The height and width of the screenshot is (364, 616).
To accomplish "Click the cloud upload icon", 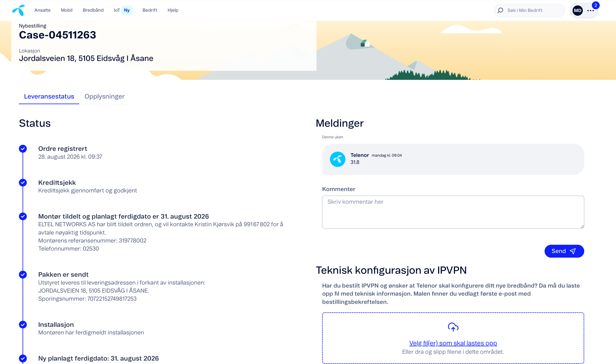I will click(x=453, y=327).
